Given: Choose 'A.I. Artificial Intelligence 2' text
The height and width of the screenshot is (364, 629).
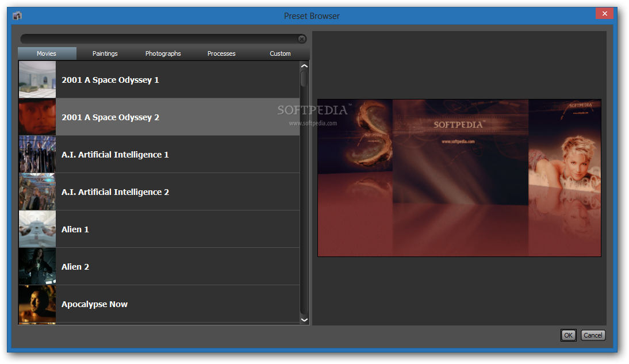Looking at the screenshot, I should pyautogui.click(x=115, y=192).
